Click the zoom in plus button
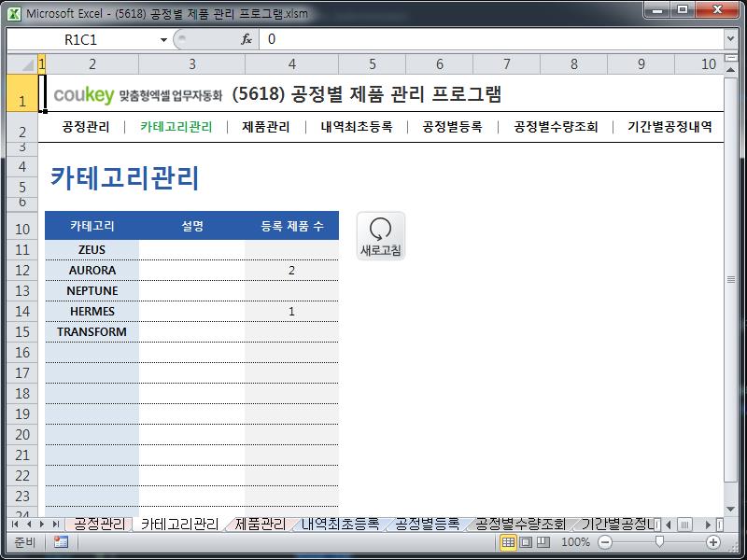747x560 pixels. tap(713, 542)
